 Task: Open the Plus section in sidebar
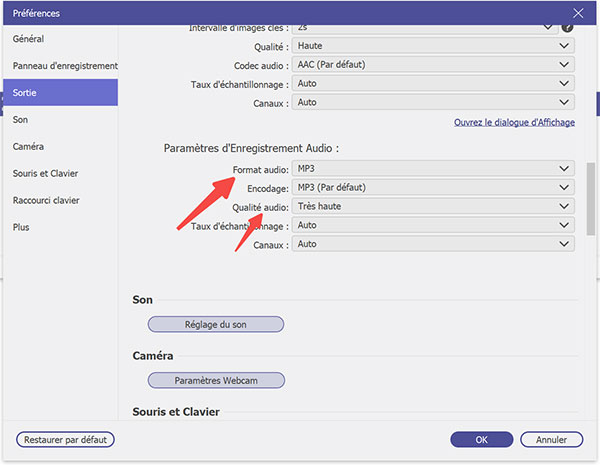point(22,227)
